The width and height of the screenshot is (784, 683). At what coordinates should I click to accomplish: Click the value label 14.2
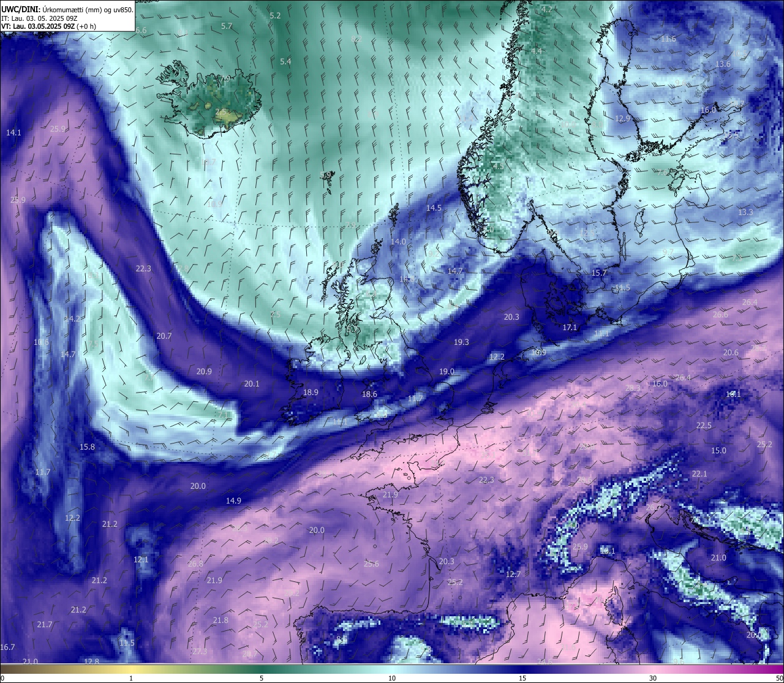[73, 319]
